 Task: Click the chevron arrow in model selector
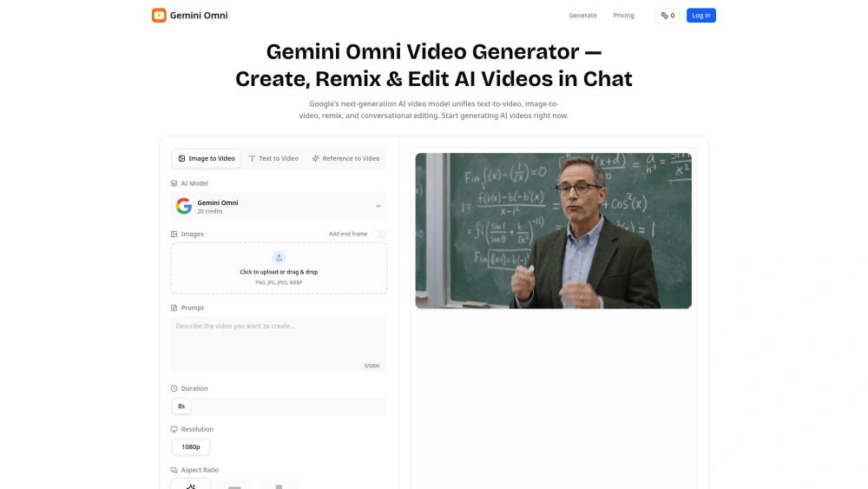tap(378, 206)
